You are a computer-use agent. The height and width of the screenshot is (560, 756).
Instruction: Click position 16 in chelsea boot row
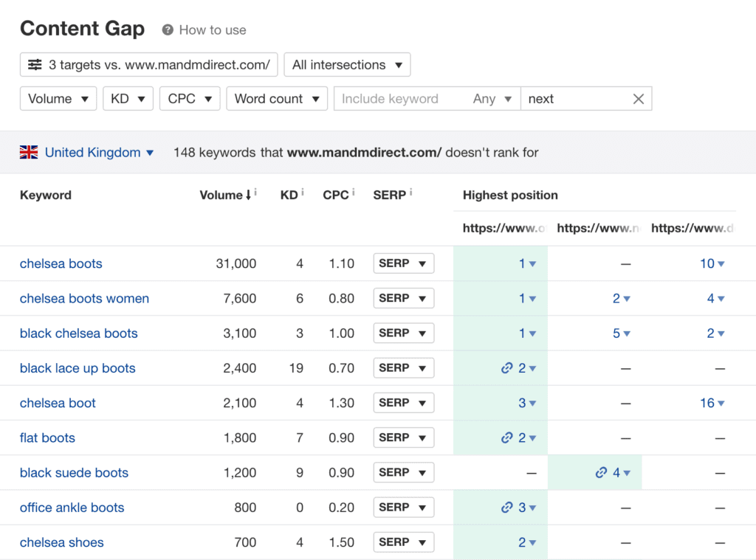click(x=712, y=403)
